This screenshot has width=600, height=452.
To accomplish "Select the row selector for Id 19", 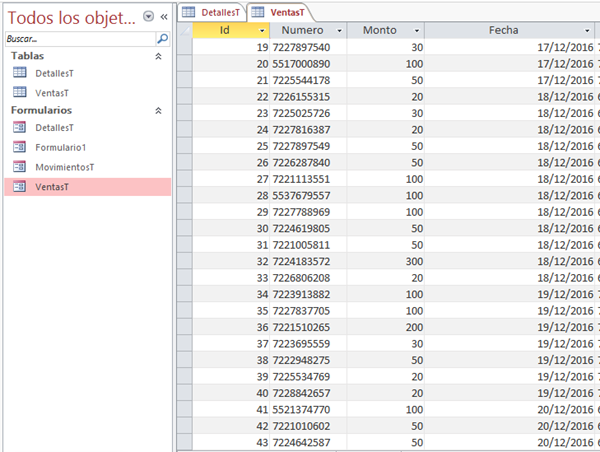I will [183, 48].
